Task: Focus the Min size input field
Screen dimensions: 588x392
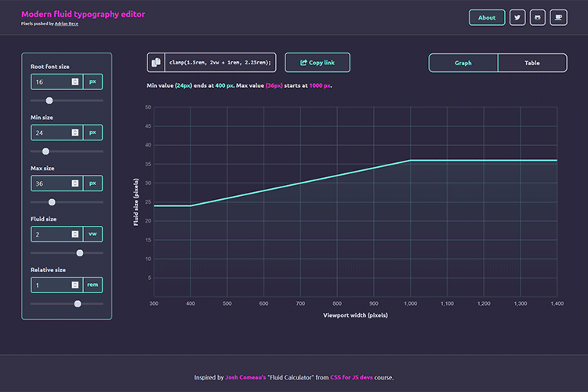Action: tap(51, 132)
